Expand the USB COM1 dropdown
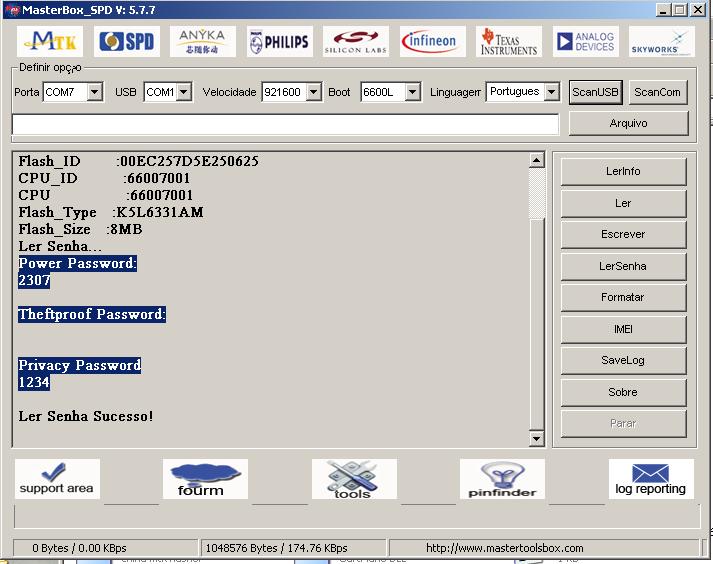This screenshot has height=564, width=713. [x=183, y=92]
